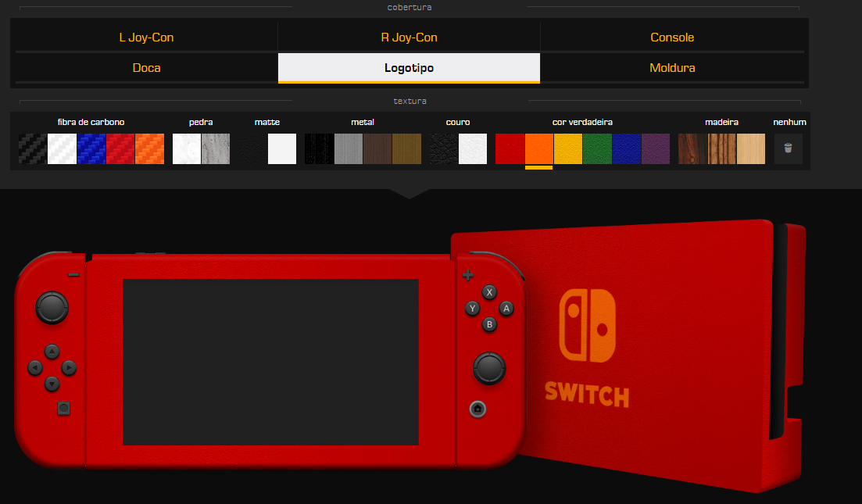The image size is (862, 504).
Task: Click the console screen in preview
Action: pyautogui.click(x=270, y=363)
